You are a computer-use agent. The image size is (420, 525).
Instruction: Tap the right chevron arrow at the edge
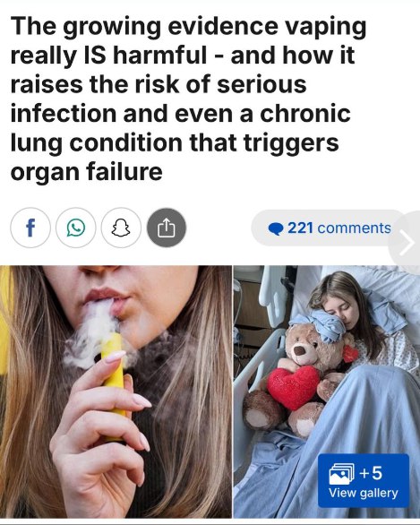(x=407, y=243)
